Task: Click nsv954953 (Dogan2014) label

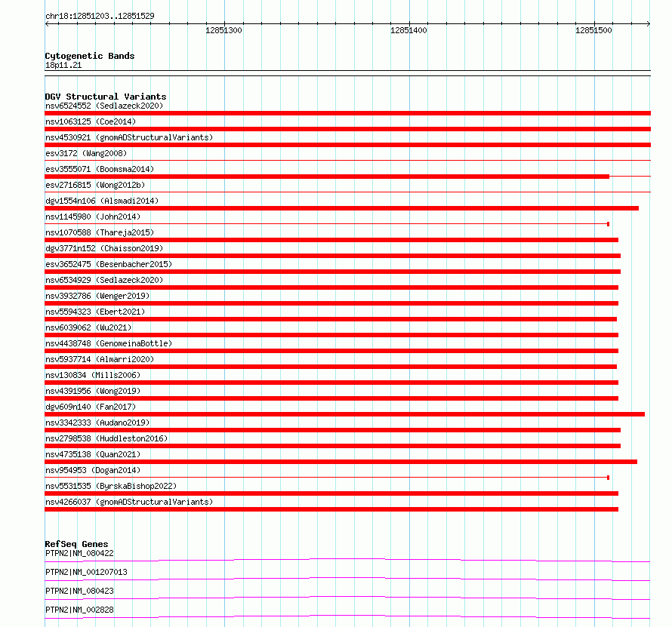Action: (93, 470)
